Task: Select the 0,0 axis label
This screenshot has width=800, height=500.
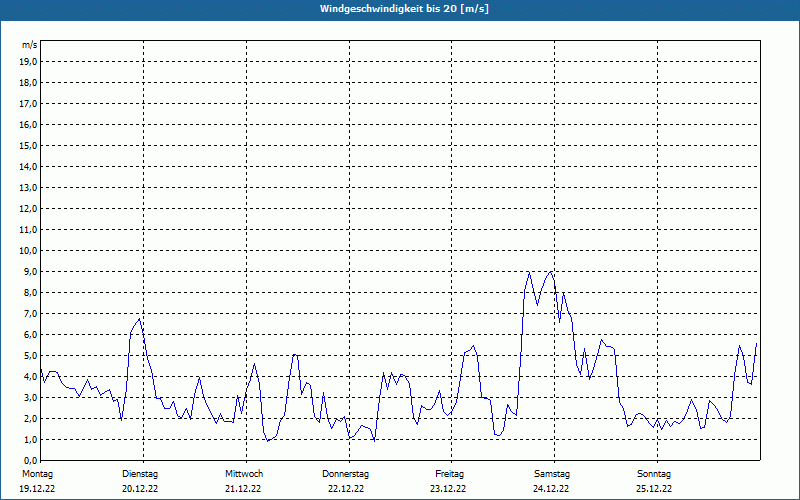Action: click(30, 460)
